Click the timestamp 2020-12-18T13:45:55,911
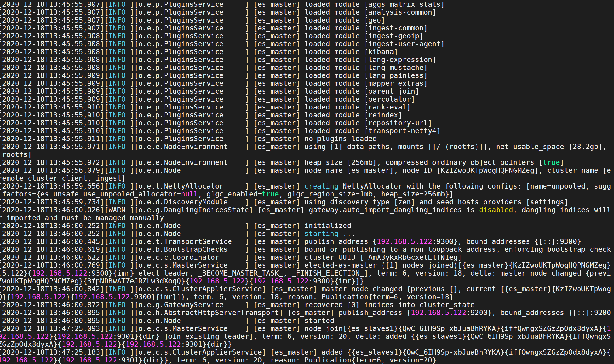The image size is (614, 364). click(x=51, y=139)
